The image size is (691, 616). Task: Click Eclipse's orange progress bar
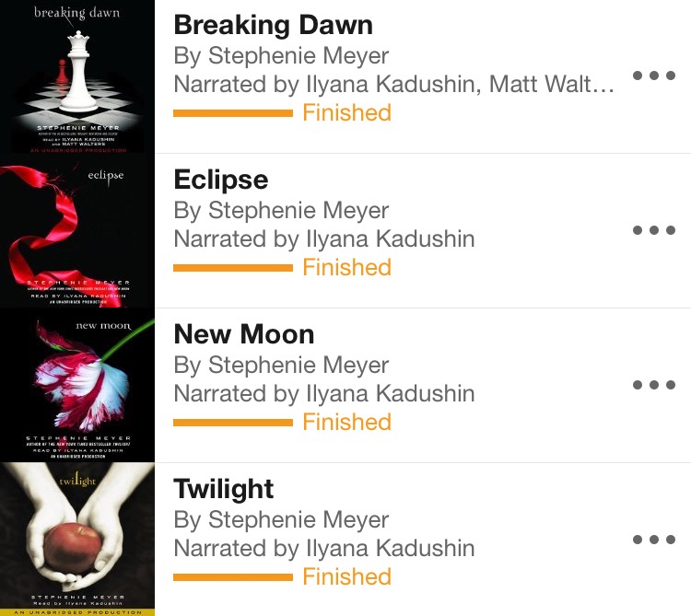point(233,268)
